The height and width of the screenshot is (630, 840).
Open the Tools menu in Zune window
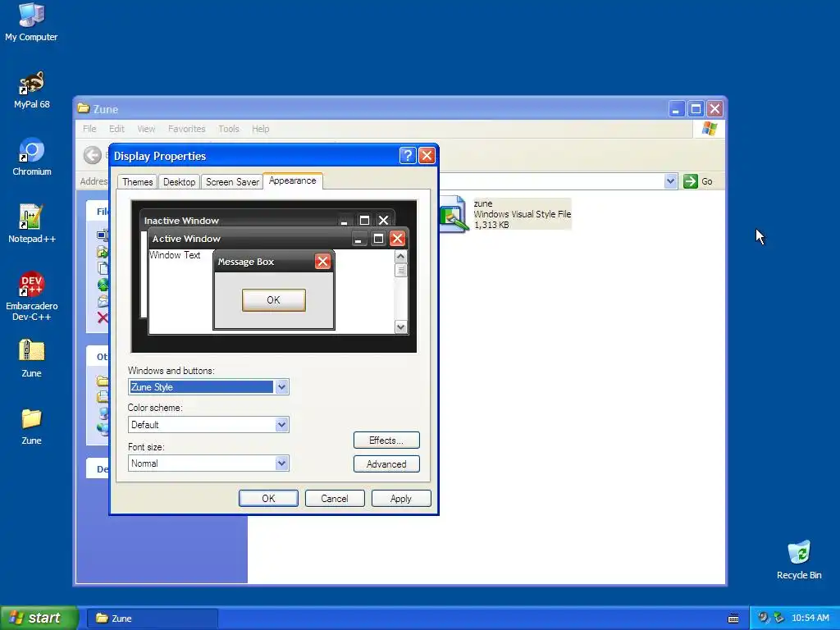pyautogui.click(x=228, y=129)
